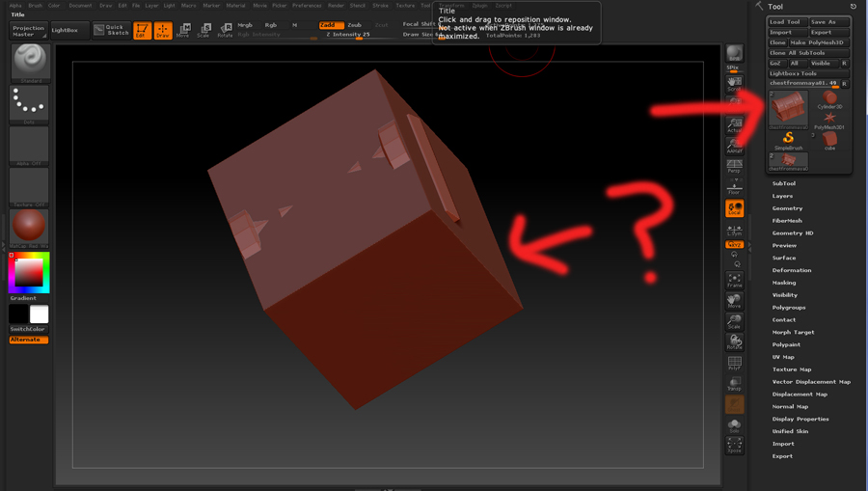Open the Stroke menu
Image resolution: width=868 pixels, height=491 pixels.
[x=380, y=6]
